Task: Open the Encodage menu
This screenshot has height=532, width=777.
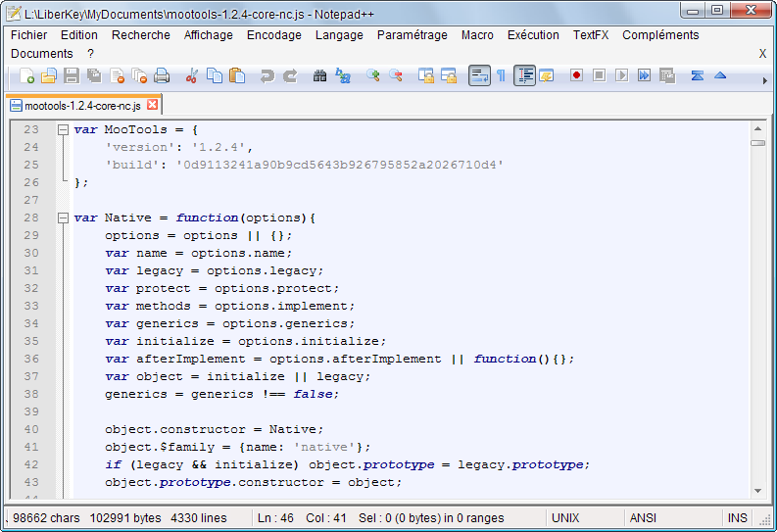Action: (274, 35)
